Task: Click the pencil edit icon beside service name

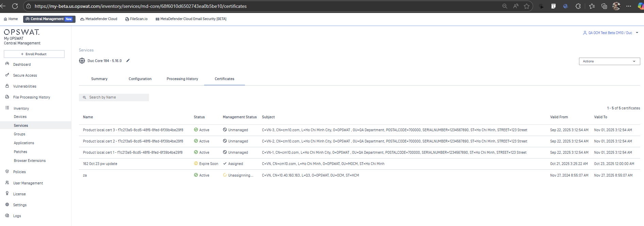Action: pyautogui.click(x=128, y=61)
